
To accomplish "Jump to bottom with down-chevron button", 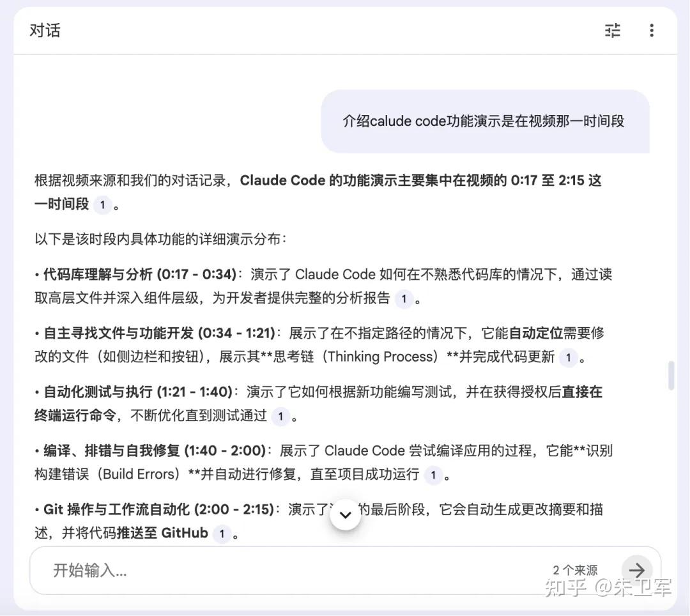I will click(x=346, y=515).
